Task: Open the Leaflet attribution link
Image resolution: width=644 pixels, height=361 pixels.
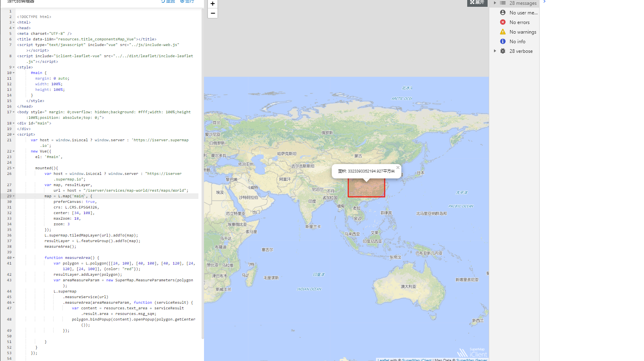Action: [x=383, y=359]
